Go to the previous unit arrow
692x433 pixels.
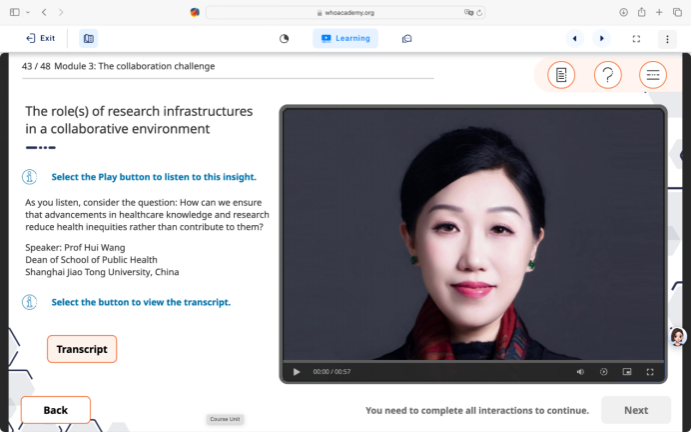[x=574, y=38]
